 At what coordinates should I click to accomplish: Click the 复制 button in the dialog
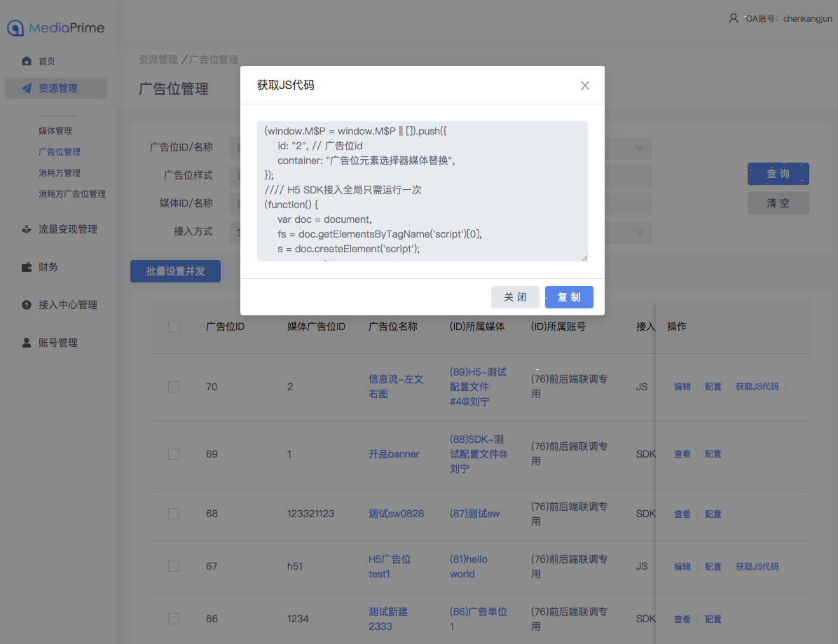[569, 297]
